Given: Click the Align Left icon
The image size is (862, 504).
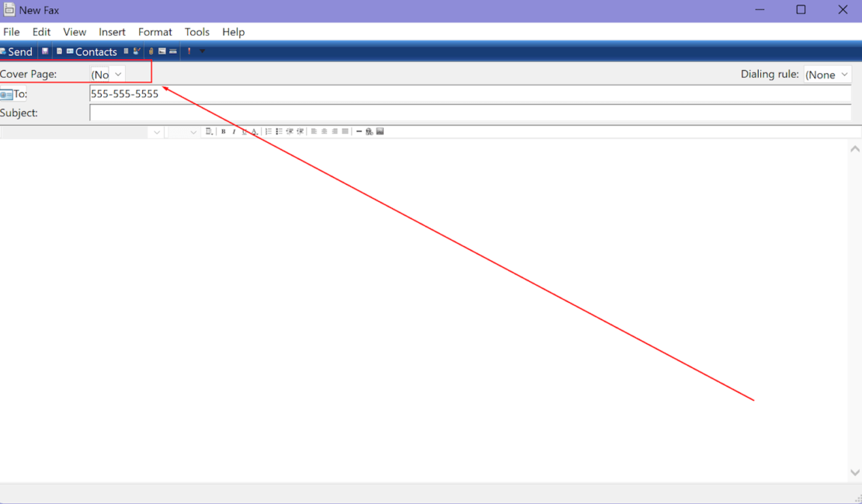Looking at the screenshot, I should (x=315, y=132).
